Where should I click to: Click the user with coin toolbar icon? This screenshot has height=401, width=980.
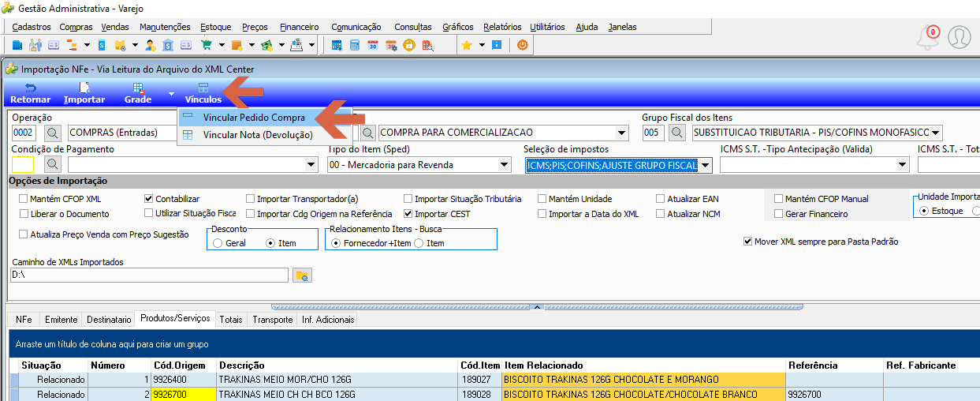pos(151,45)
